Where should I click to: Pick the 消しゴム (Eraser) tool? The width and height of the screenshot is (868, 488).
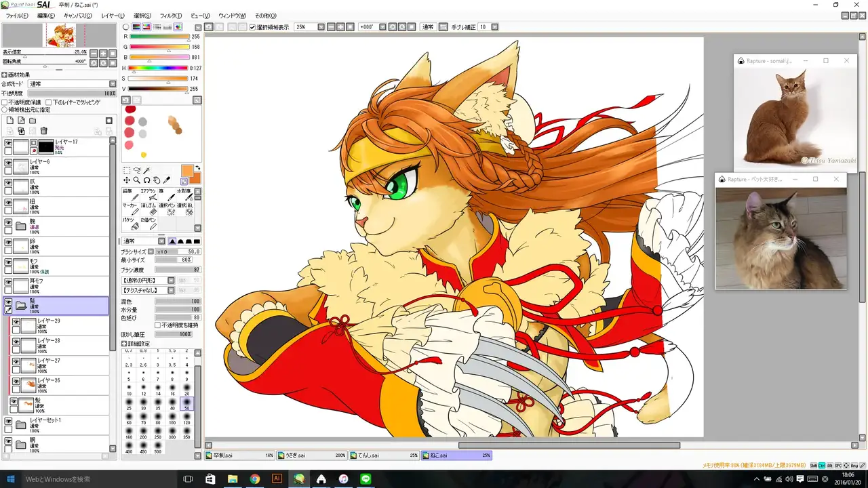pyautogui.click(x=149, y=209)
